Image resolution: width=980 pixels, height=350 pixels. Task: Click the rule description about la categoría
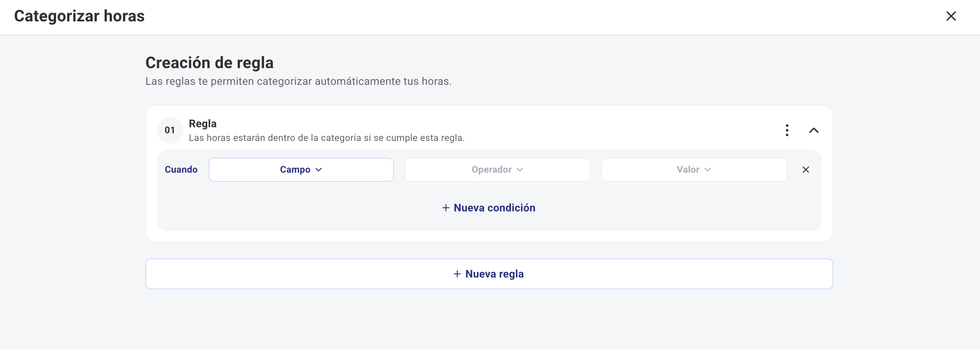click(x=327, y=138)
